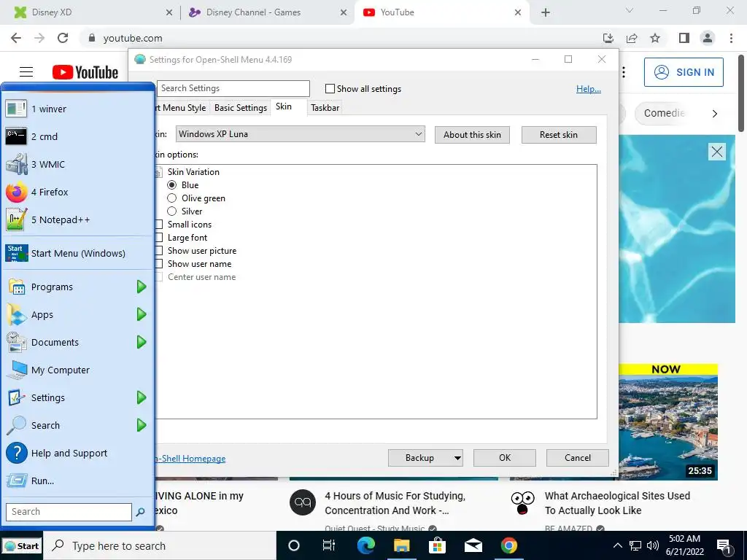Open the Run... dialog entry

[77, 481]
